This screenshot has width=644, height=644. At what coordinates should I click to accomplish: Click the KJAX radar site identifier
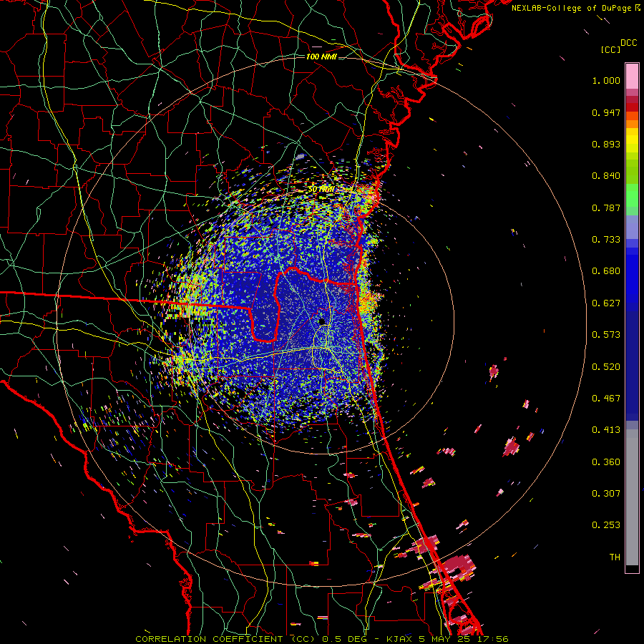(401, 639)
